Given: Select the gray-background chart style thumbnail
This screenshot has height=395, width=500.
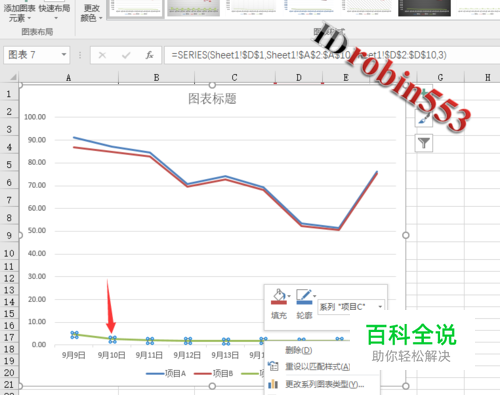Looking at the screenshot, I should click(x=194, y=8).
